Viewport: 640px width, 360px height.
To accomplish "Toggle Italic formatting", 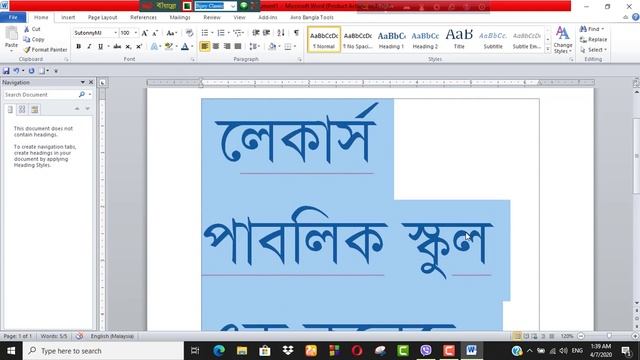I will coord(89,47).
